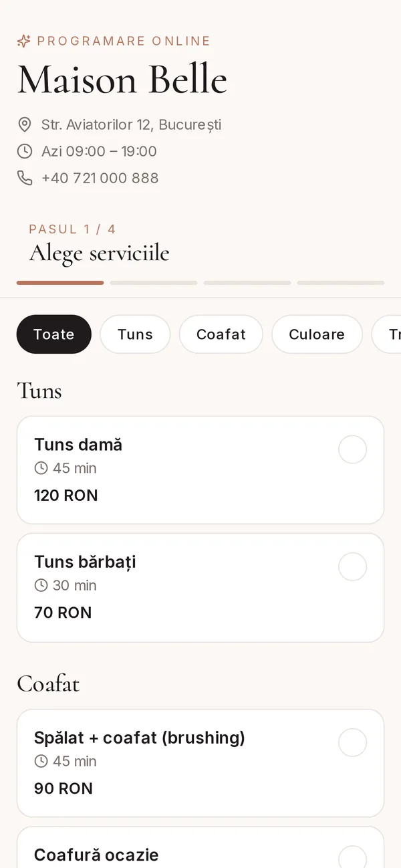Click the location pin icon by the address
The height and width of the screenshot is (868, 401).
pyautogui.click(x=24, y=124)
